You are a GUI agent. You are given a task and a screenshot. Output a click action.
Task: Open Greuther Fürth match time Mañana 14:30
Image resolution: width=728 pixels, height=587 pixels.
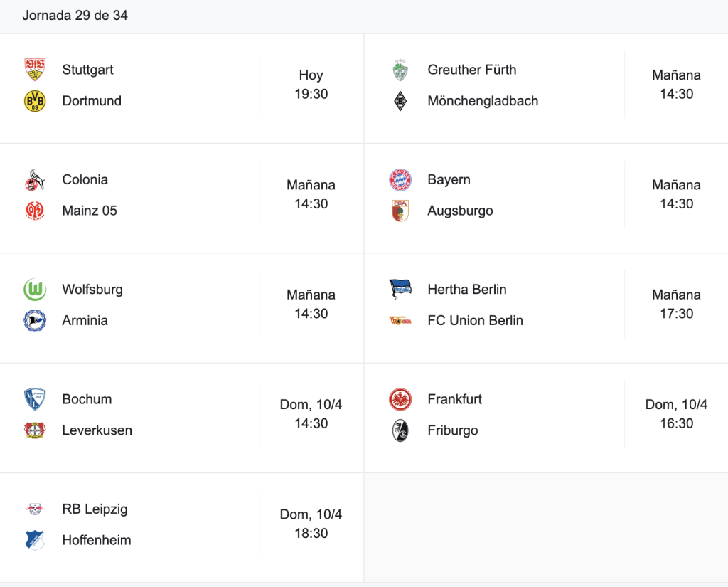677,85
